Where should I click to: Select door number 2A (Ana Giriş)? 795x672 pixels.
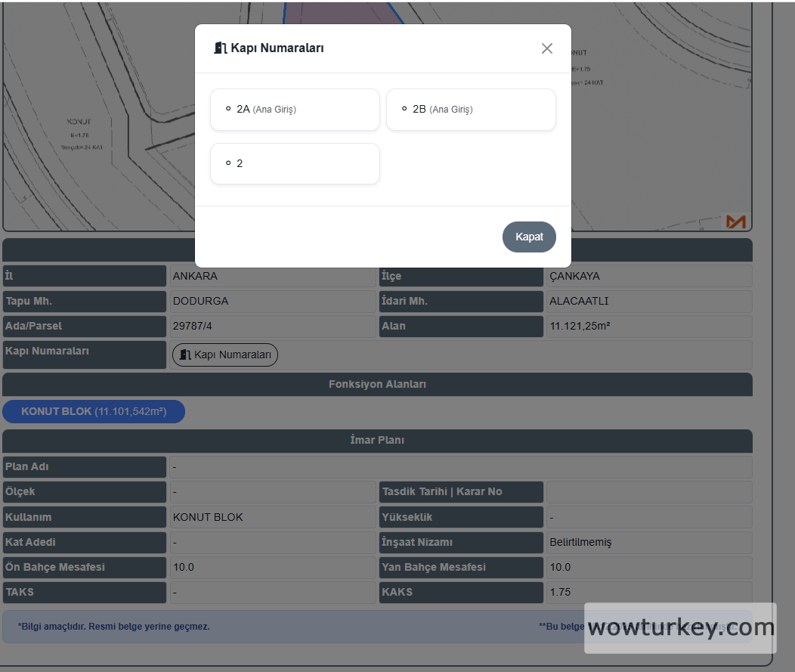295,110
